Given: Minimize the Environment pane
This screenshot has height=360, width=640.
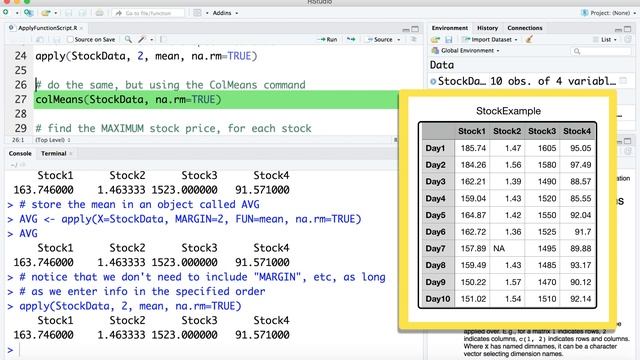Looking at the screenshot, I should pyautogui.click(x=618, y=29).
